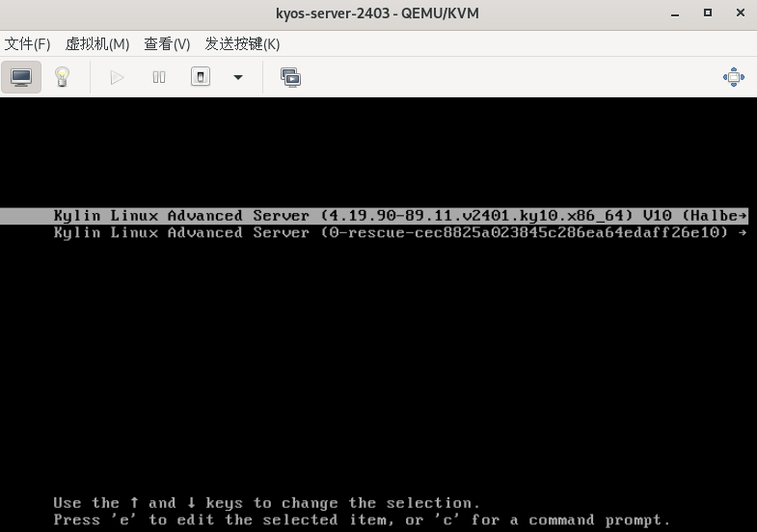The image size is (757, 532).
Task: Open the 查看(V) menu
Action: [167, 44]
